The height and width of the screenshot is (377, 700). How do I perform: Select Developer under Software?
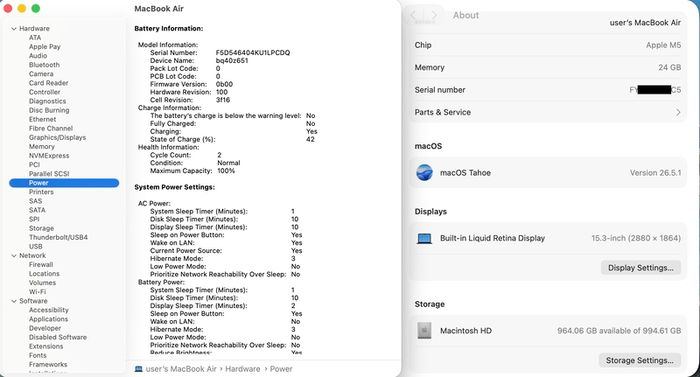point(45,328)
